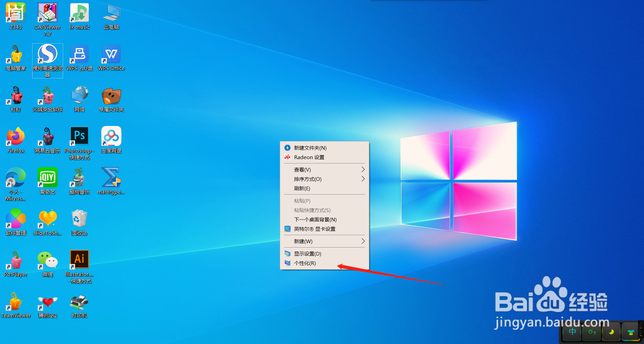Open the 百度网盘 cloud drive
The height and width of the screenshot is (344, 644).
(111, 136)
